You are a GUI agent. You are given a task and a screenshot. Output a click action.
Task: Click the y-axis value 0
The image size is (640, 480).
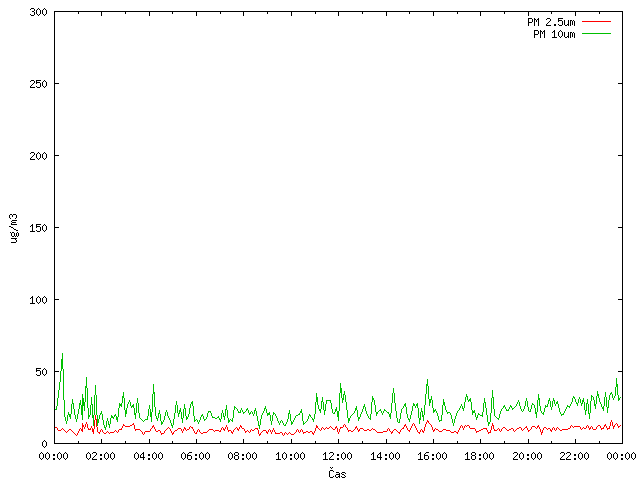click(44, 444)
